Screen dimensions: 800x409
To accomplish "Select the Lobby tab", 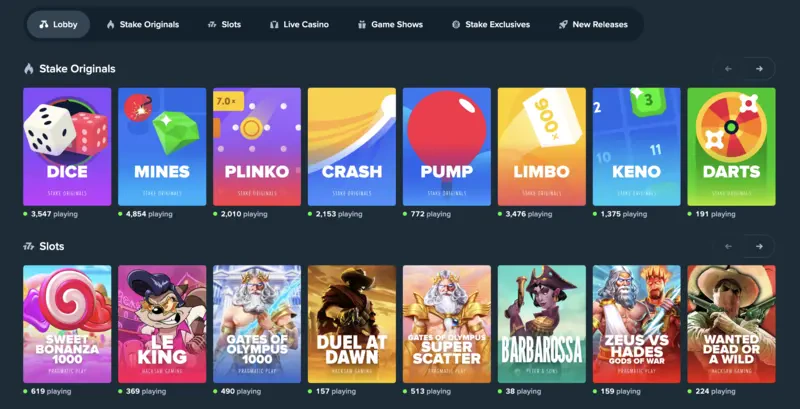I will tap(58, 24).
